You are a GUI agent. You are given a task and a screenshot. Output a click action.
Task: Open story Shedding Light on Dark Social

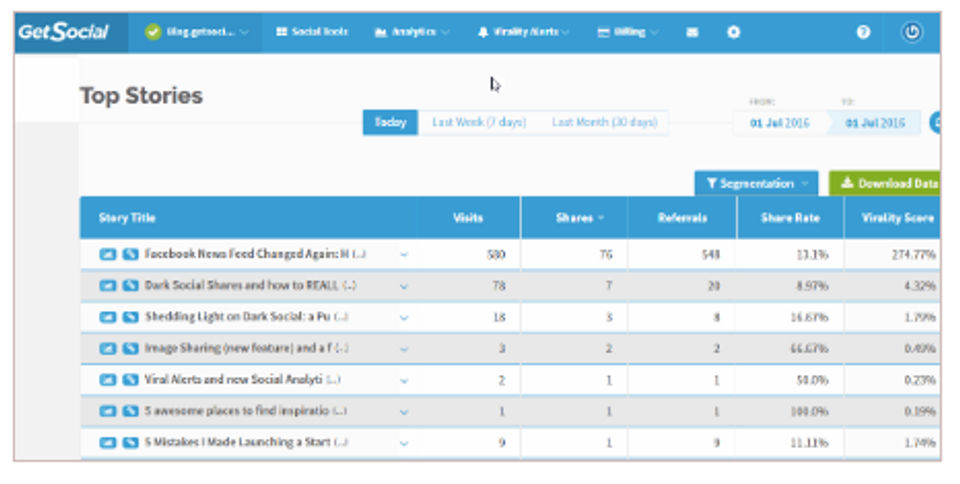pos(246,317)
